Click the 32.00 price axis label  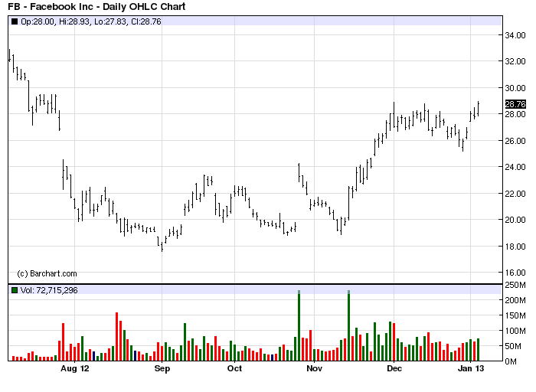515,61
